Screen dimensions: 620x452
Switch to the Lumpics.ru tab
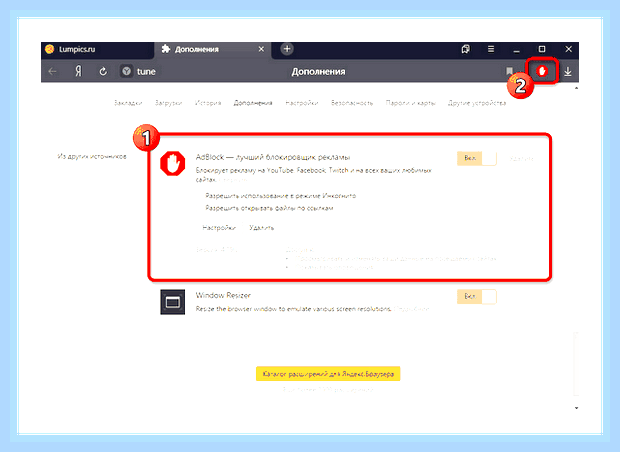(x=97, y=49)
